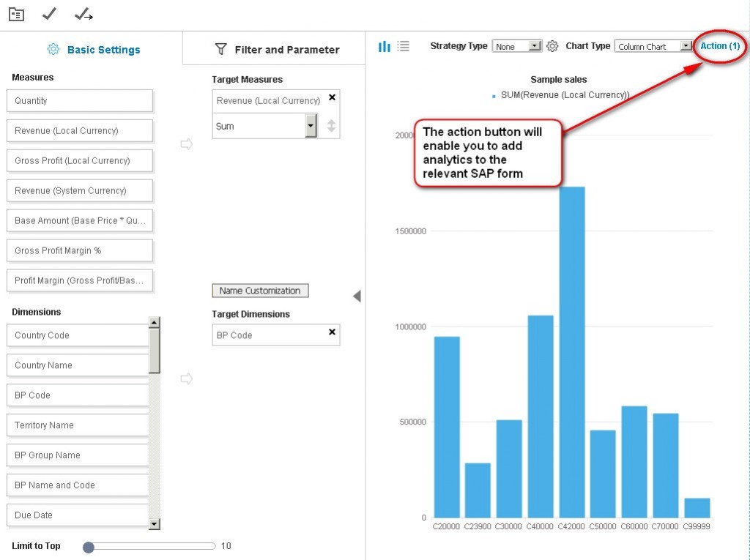Image resolution: width=750 pixels, height=560 pixels.
Task: Switch to list view icon
Action: (x=403, y=46)
